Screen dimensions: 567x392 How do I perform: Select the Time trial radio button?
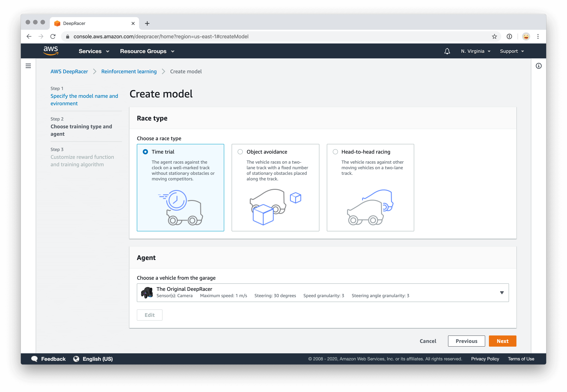(145, 152)
